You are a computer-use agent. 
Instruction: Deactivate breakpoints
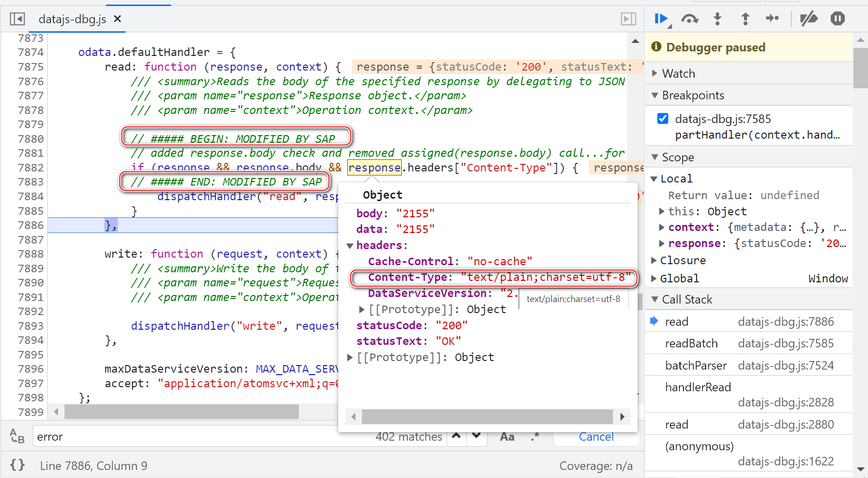tap(809, 19)
